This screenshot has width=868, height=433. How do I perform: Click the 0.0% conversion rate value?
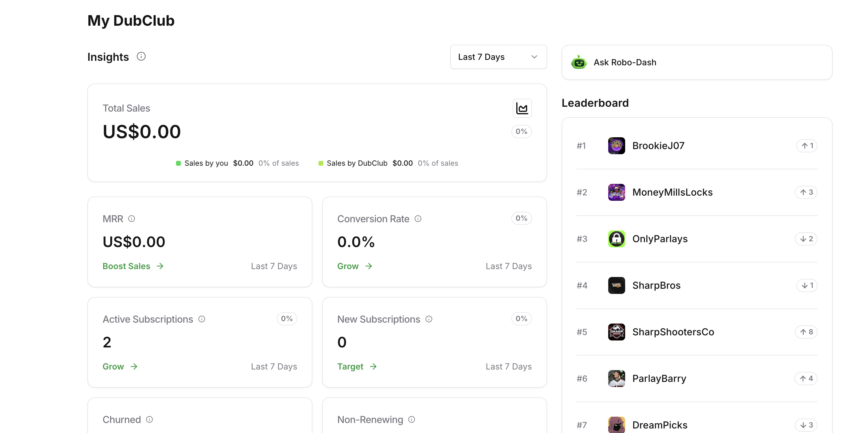point(356,242)
